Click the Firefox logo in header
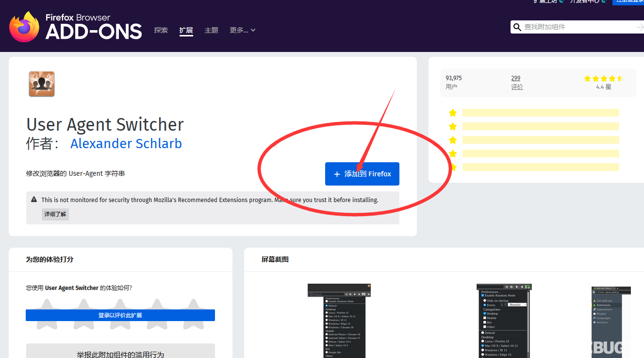 tap(24, 27)
